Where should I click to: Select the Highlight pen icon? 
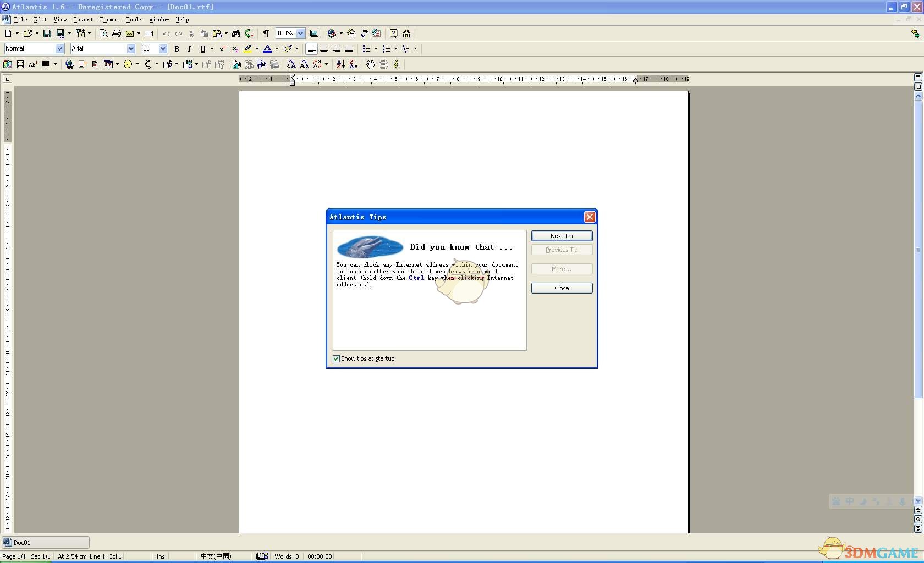point(248,49)
